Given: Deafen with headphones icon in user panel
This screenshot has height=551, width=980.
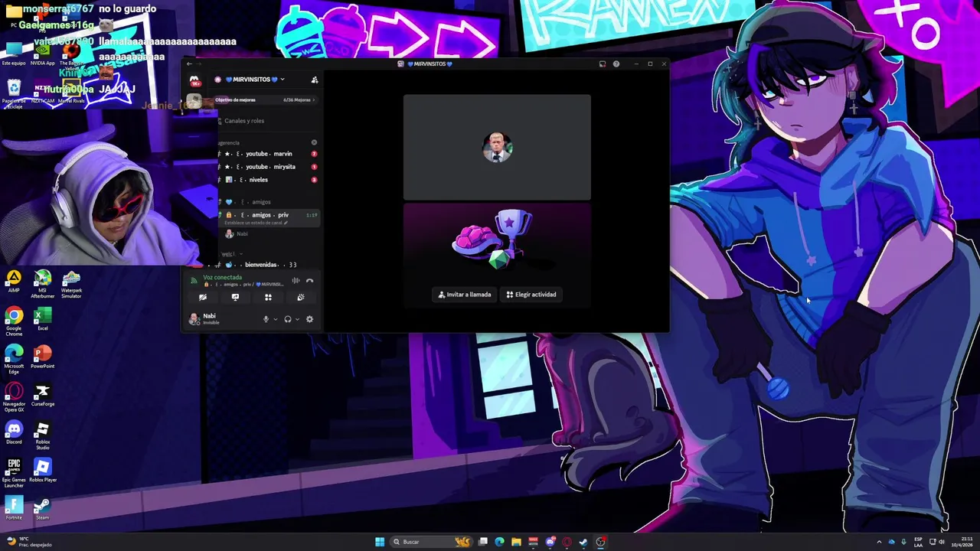Looking at the screenshot, I should click(x=287, y=319).
